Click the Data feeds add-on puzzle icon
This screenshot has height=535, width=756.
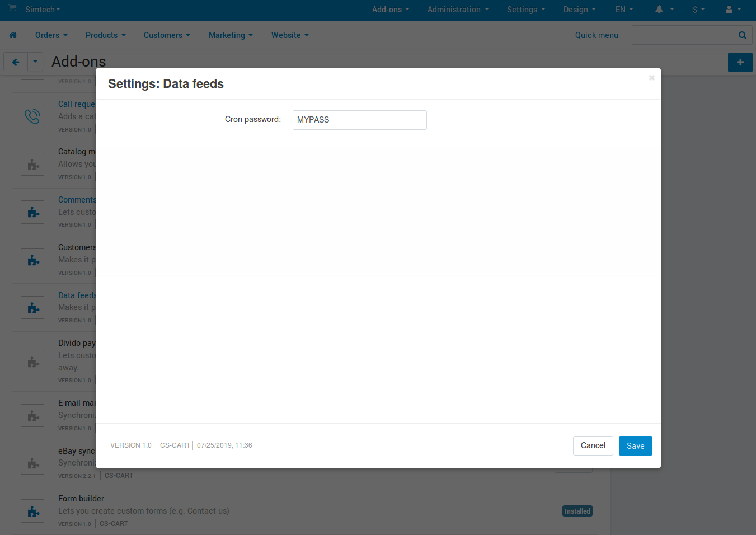(32, 307)
